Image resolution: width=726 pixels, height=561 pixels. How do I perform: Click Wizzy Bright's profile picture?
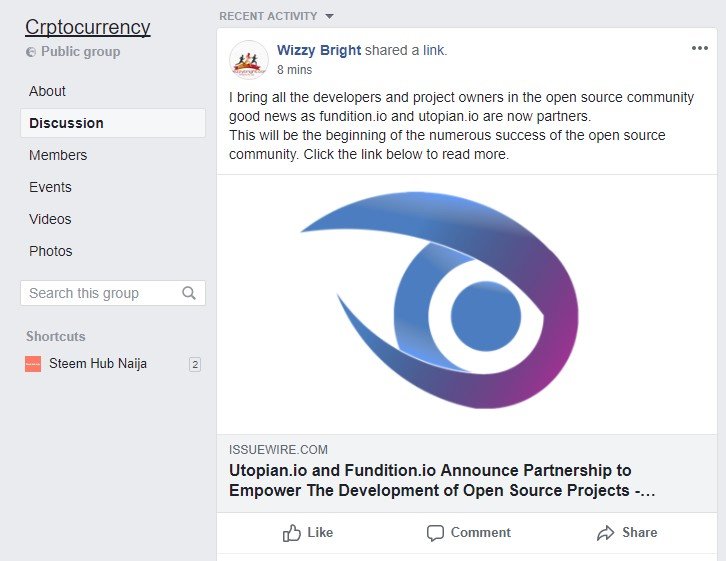coord(249,60)
